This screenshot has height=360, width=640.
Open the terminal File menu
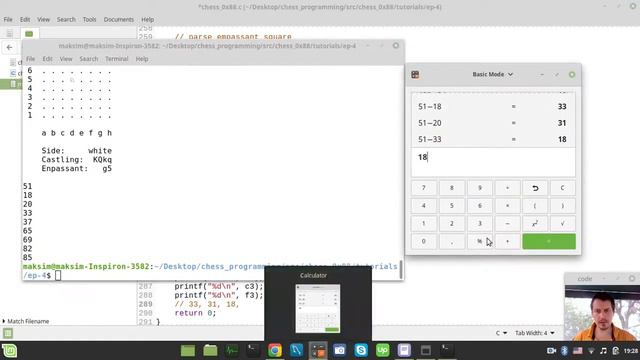pyautogui.click(x=31, y=59)
